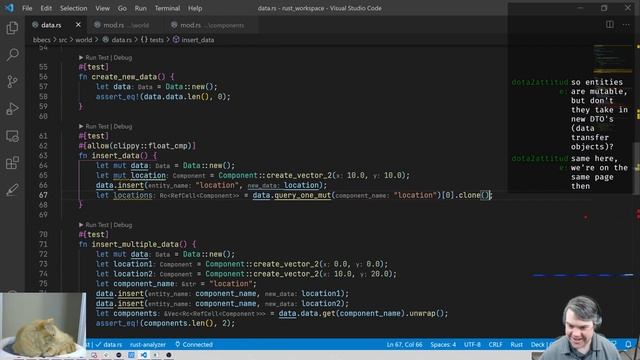Open the Go menu
Screen dimensions: 640x360
pyautogui.click(x=122, y=8)
